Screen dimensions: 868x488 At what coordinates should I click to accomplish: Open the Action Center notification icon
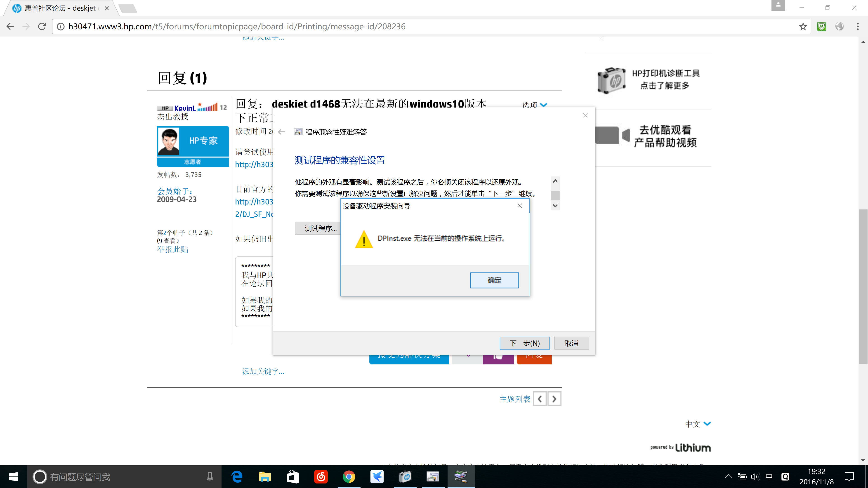(849, 477)
